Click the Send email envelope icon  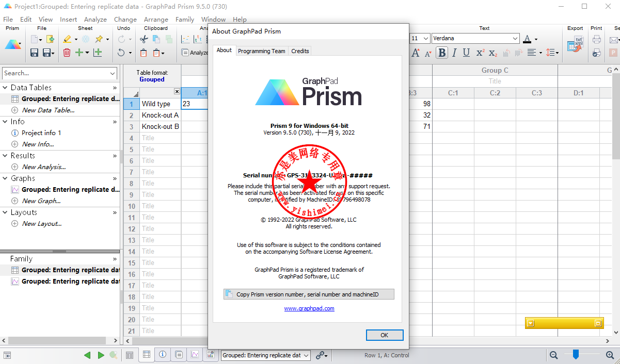(614, 39)
